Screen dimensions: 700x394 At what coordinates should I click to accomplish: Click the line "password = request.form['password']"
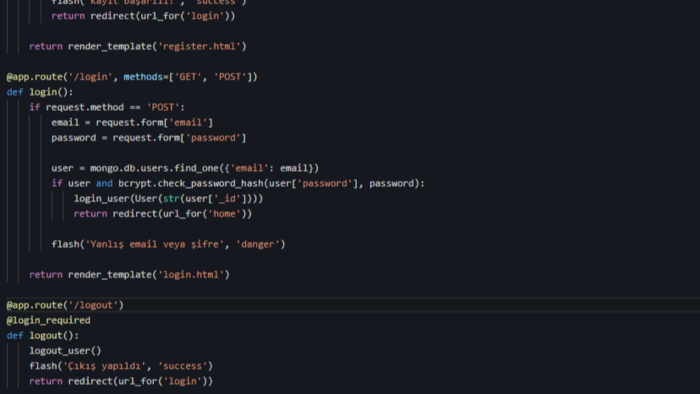coord(149,137)
